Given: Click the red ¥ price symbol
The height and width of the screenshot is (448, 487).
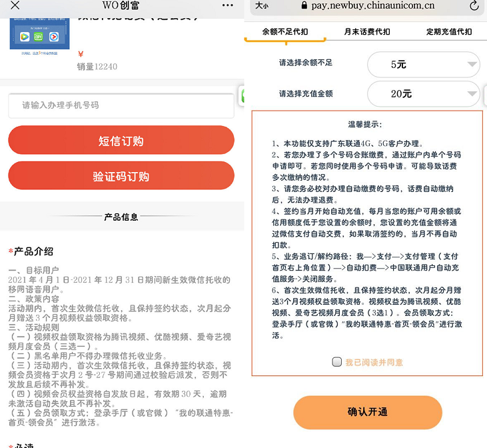Looking at the screenshot, I should point(81,54).
